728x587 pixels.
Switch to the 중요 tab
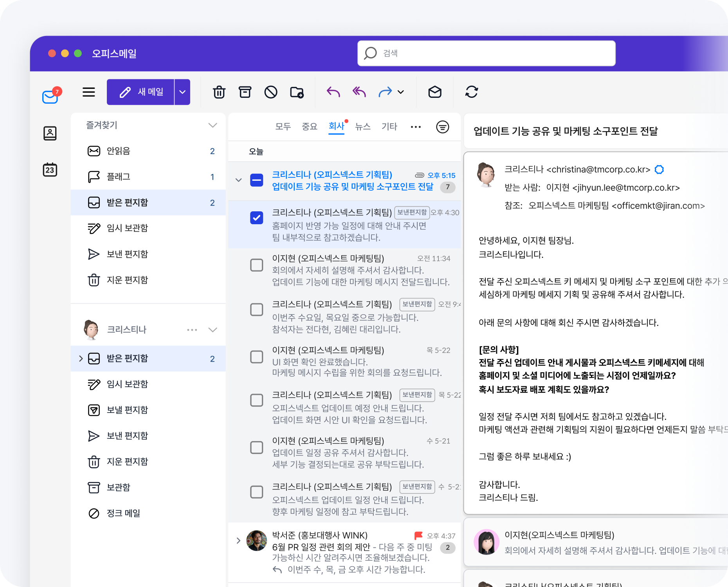pyautogui.click(x=309, y=126)
